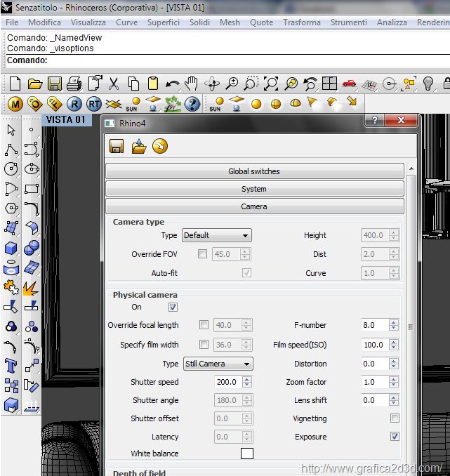Open the Solidi menu
This screenshot has width=450, height=476.
click(199, 22)
